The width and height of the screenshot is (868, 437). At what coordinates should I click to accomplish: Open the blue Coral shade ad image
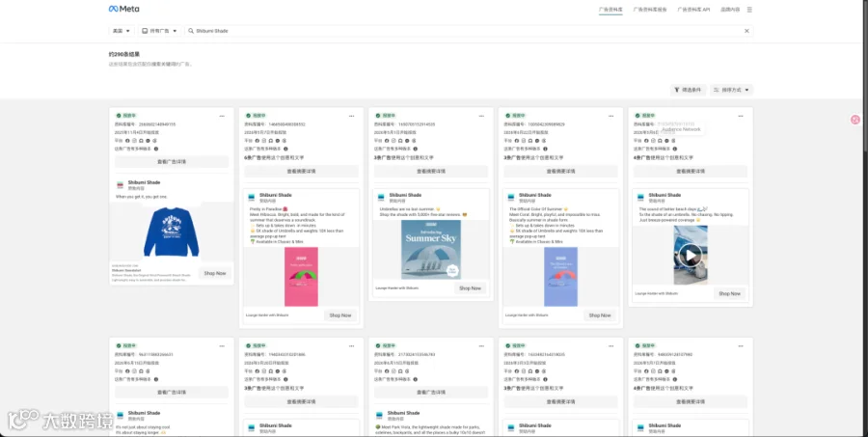(x=560, y=276)
